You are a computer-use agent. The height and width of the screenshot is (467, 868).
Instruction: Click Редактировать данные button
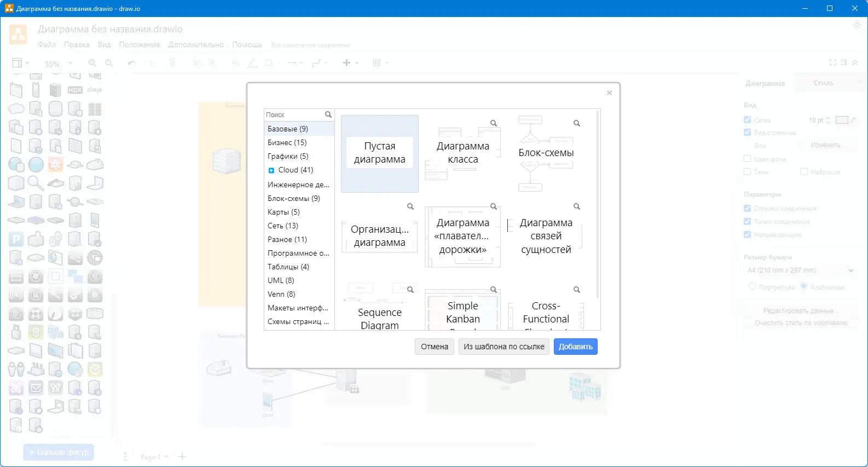801,310
